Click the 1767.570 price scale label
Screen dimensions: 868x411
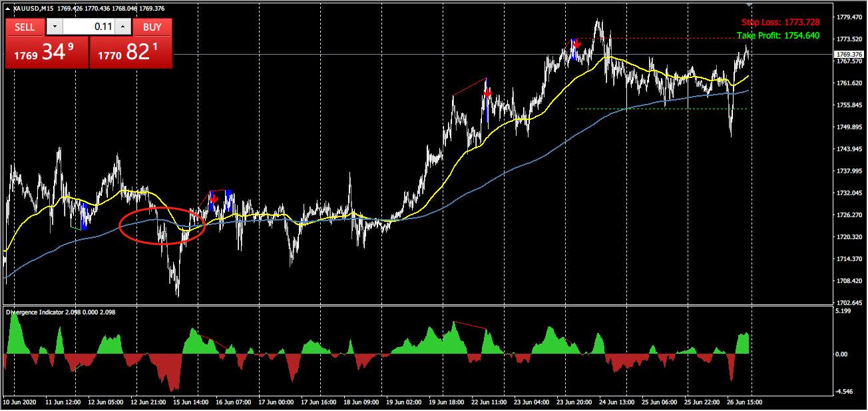click(849, 61)
